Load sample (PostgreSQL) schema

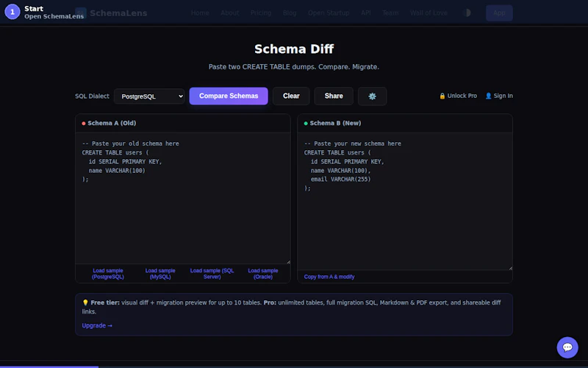tap(108, 273)
